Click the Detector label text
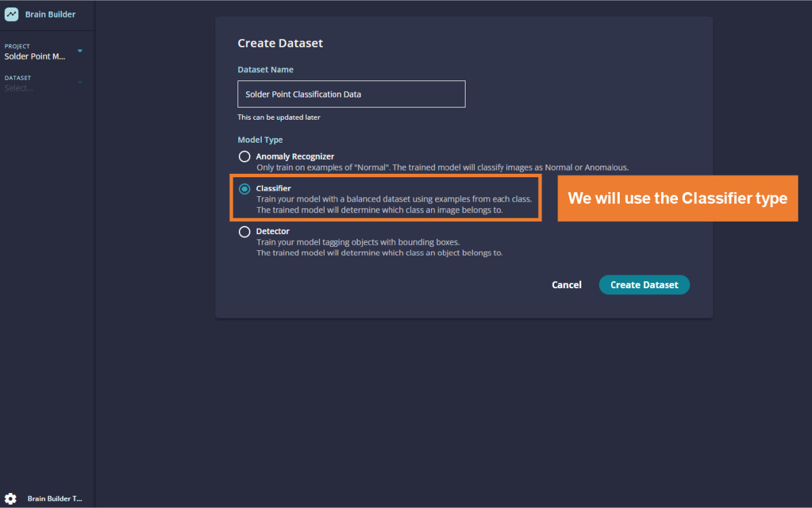The height and width of the screenshot is (508, 812). click(x=273, y=231)
